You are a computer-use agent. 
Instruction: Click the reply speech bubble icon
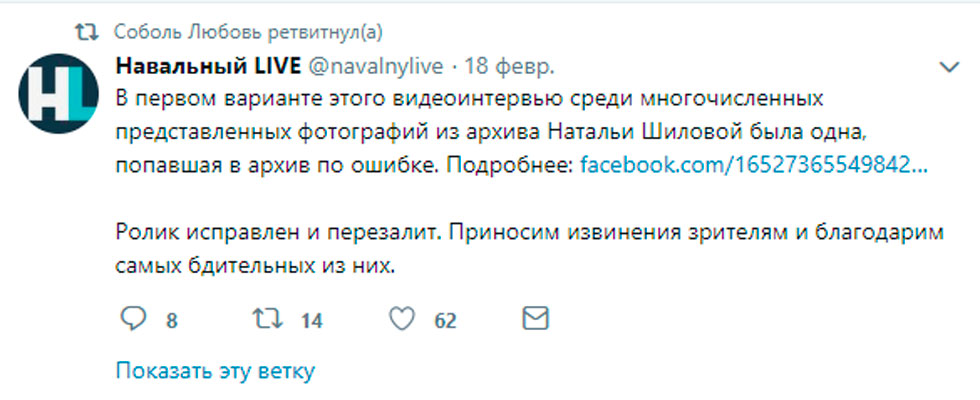(x=133, y=319)
